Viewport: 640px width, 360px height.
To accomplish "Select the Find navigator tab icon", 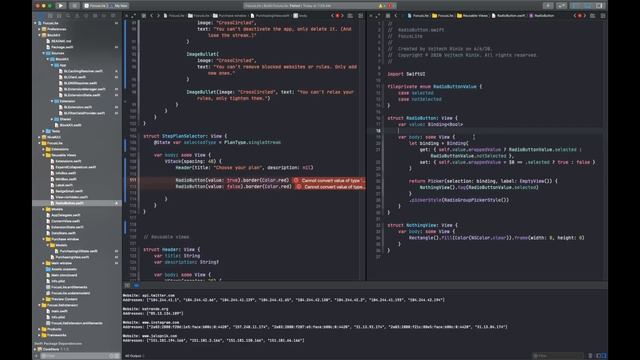I will click(x=68, y=16).
